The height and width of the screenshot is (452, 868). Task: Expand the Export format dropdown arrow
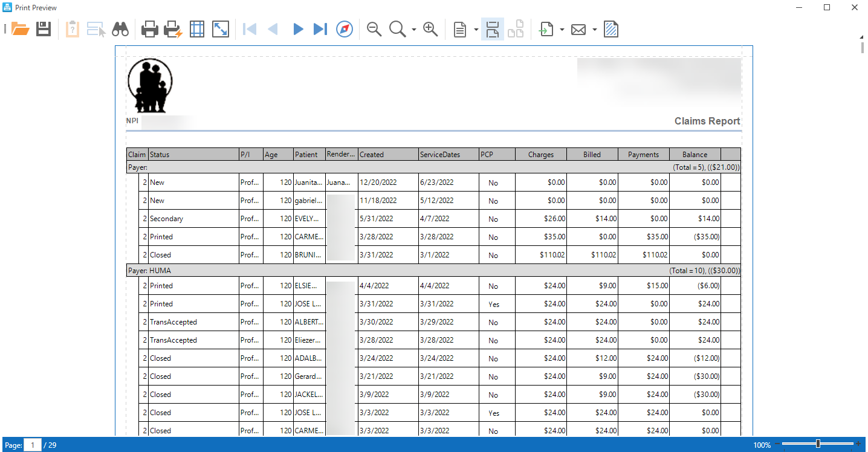pos(562,30)
